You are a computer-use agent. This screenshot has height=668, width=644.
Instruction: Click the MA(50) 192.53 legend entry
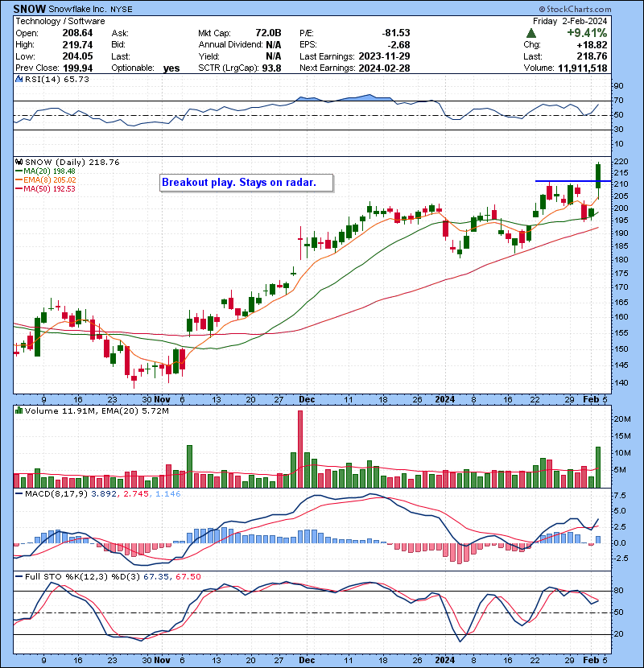[x=45, y=188]
